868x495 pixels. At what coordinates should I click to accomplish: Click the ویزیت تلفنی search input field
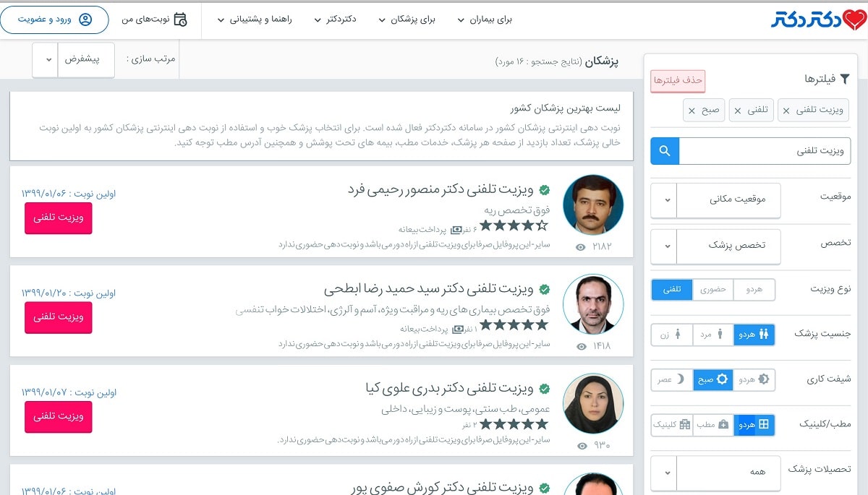pos(765,151)
